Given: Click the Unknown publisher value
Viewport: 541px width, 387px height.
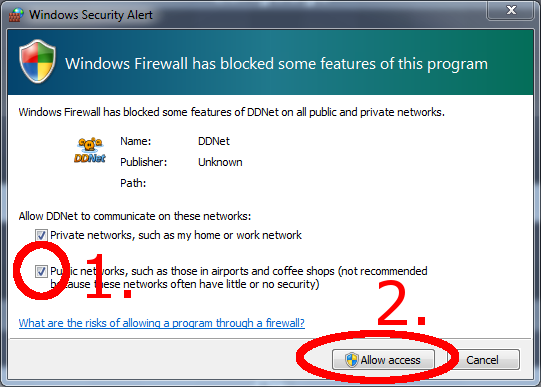Looking at the screenshot, I should 220,162.
